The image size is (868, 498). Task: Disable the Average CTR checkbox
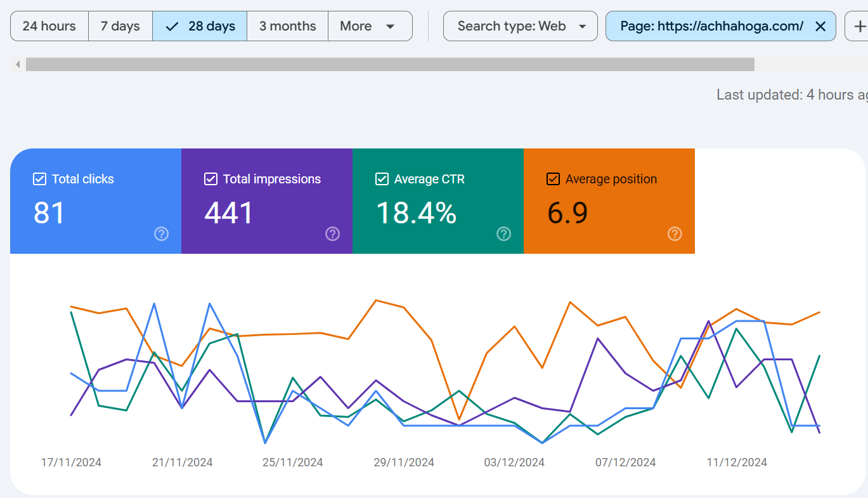382,179
